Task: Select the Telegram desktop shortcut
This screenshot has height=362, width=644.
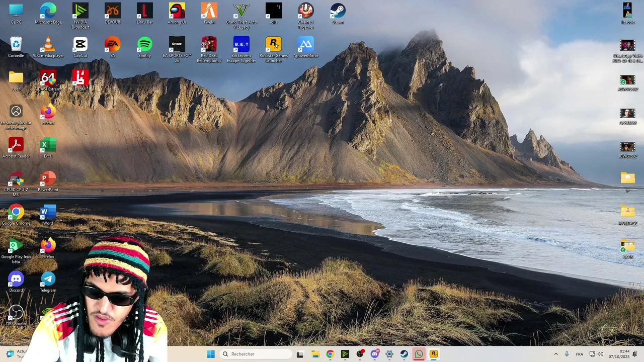Action: [x=48, y=282]
